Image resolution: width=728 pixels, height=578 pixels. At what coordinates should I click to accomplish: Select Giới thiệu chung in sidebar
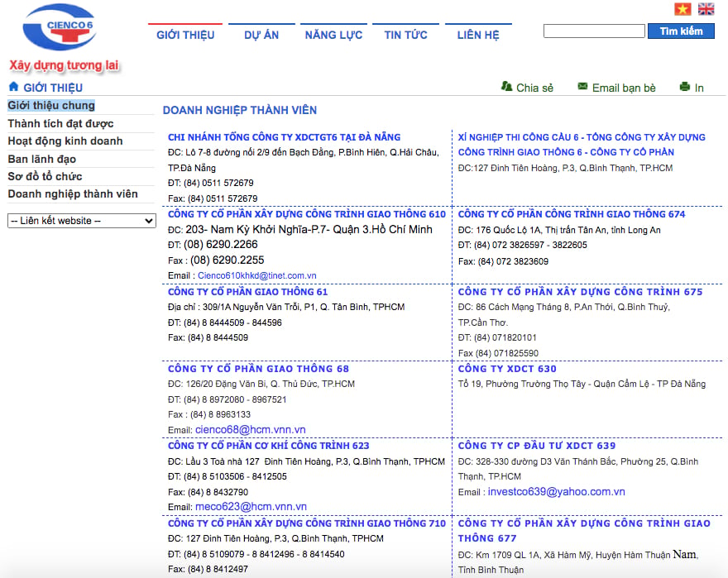click(x=51, y=105)
